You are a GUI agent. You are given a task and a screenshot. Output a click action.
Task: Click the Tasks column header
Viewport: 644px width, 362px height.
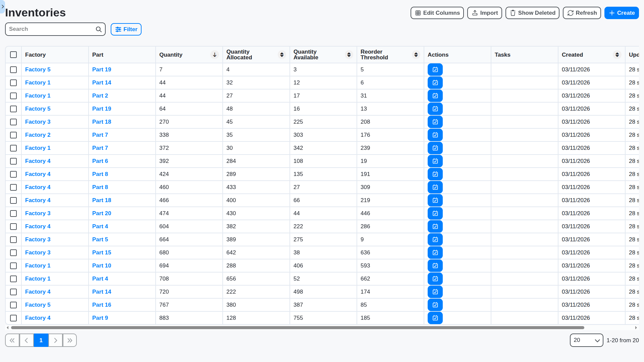502,55
